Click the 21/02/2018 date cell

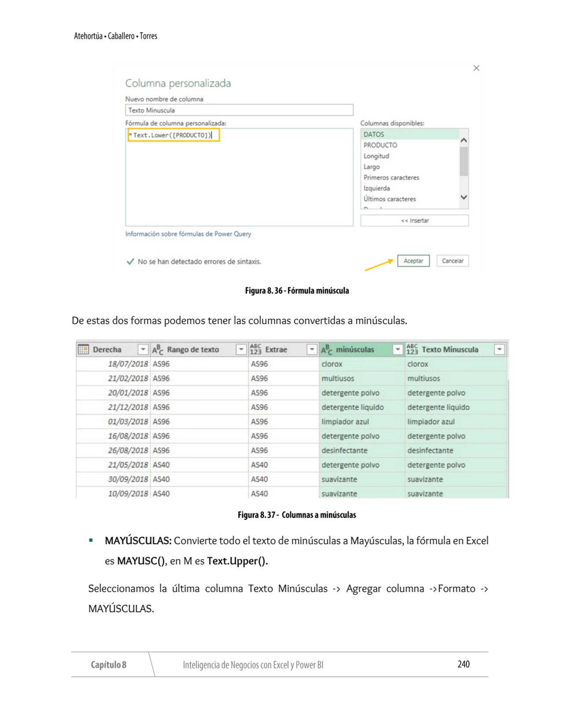[x=113, y=379]
